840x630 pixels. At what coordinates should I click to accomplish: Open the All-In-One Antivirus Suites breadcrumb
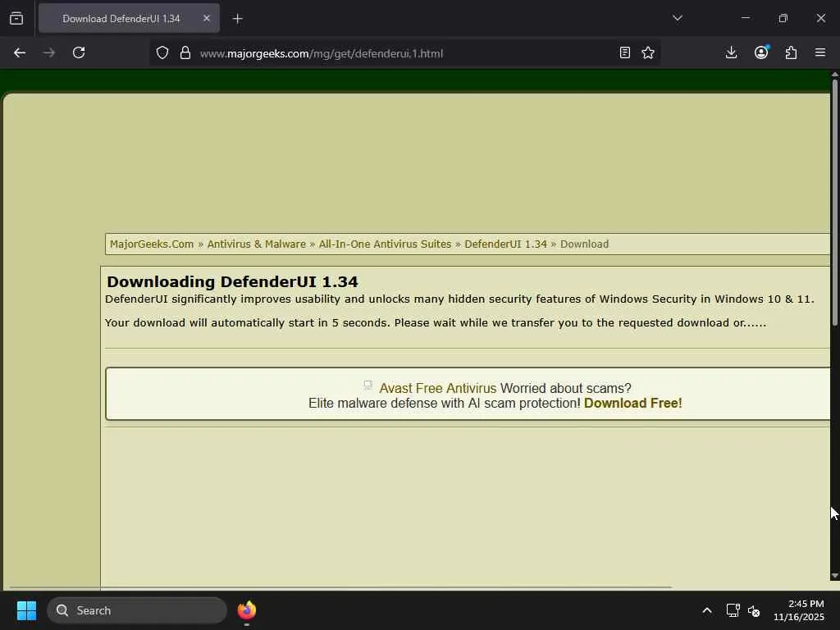pyautogui.click(x=386, y=244)
